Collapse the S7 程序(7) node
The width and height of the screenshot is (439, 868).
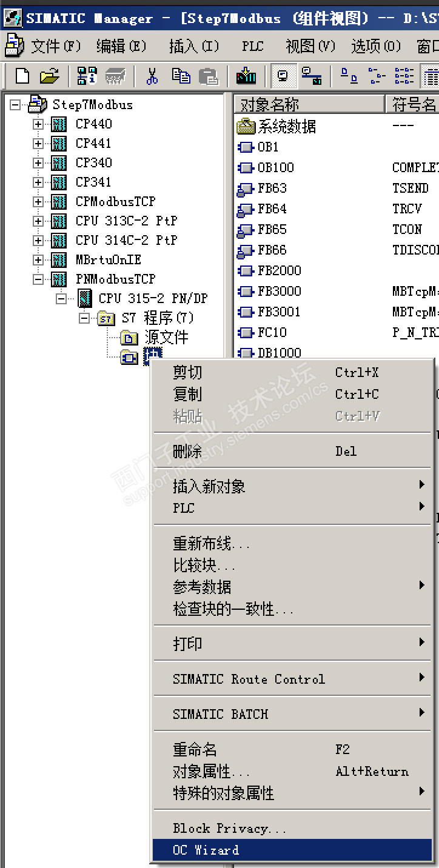point(84,318)
